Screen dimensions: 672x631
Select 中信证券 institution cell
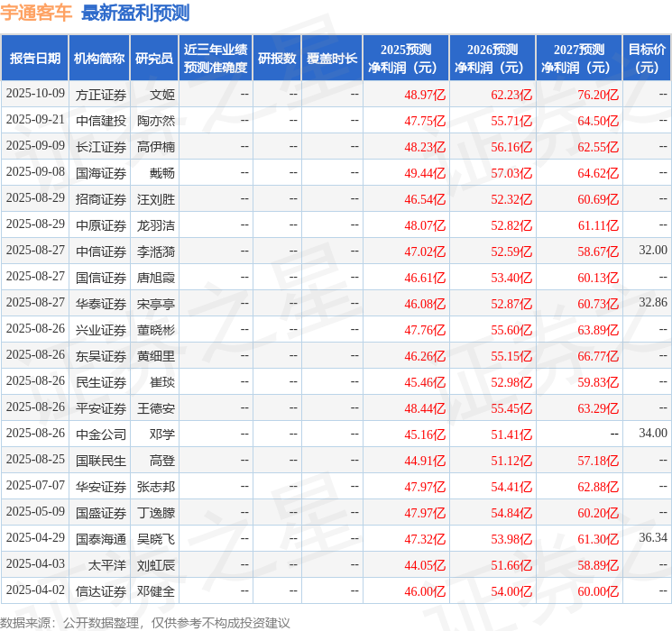pyautogui.click(x=101, y=251)
